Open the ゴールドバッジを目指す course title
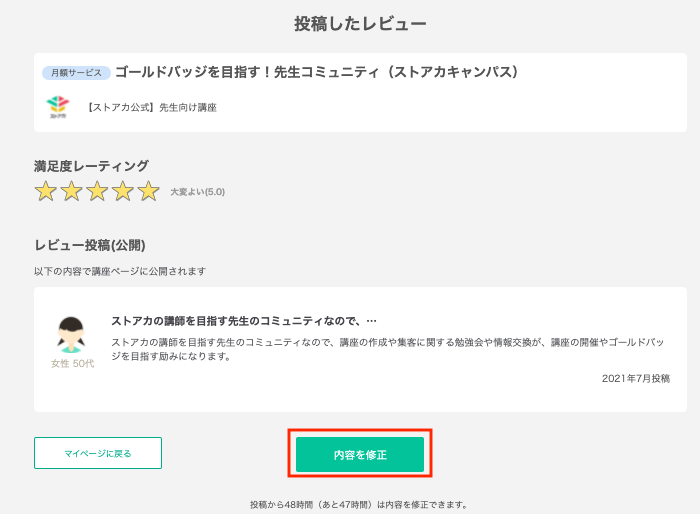This screenshot has height=514, width=700. tap(317, 72)
